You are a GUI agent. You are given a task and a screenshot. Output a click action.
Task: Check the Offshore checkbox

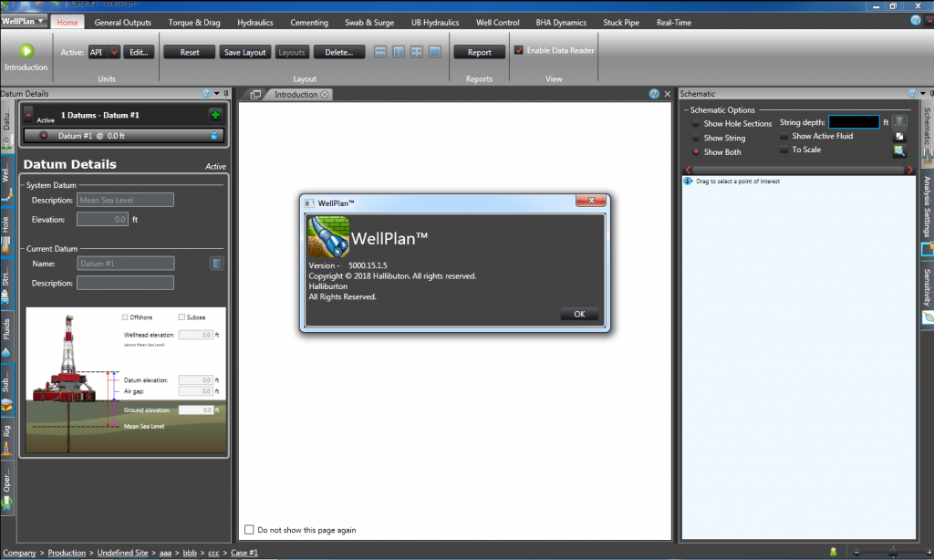click(125, 316)
